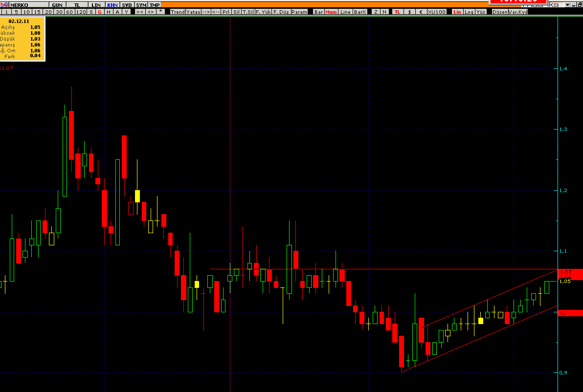Image resolution: width=583 pixels, height=392 pixels.
Task: Switch currency to dollar ($)
Action: coord(409,12)
